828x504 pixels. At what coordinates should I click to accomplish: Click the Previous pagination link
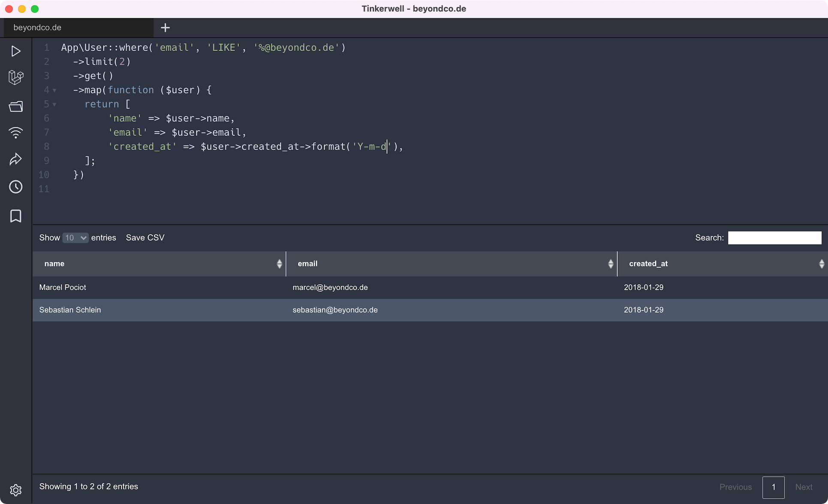coord(735,487)
